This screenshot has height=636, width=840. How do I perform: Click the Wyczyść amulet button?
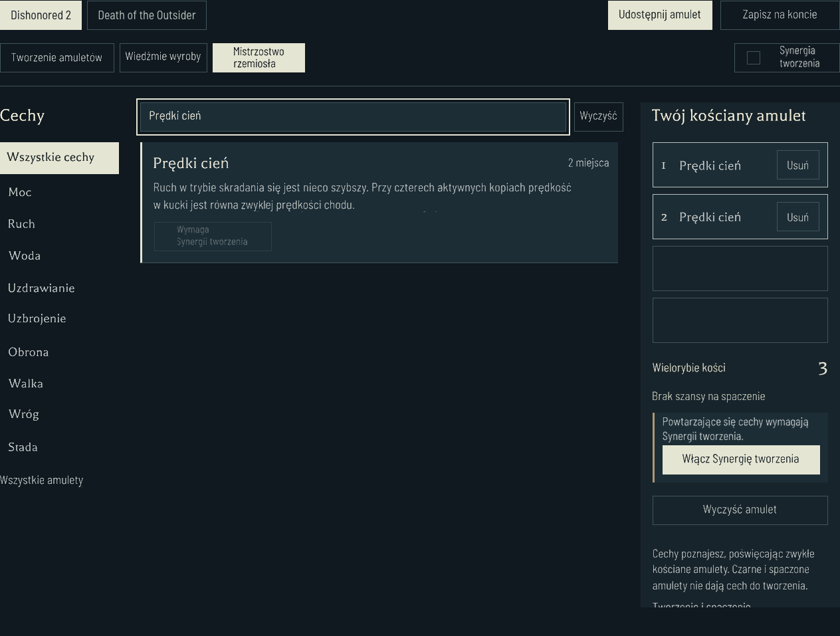pyautogui.click(x=740, y=510)
